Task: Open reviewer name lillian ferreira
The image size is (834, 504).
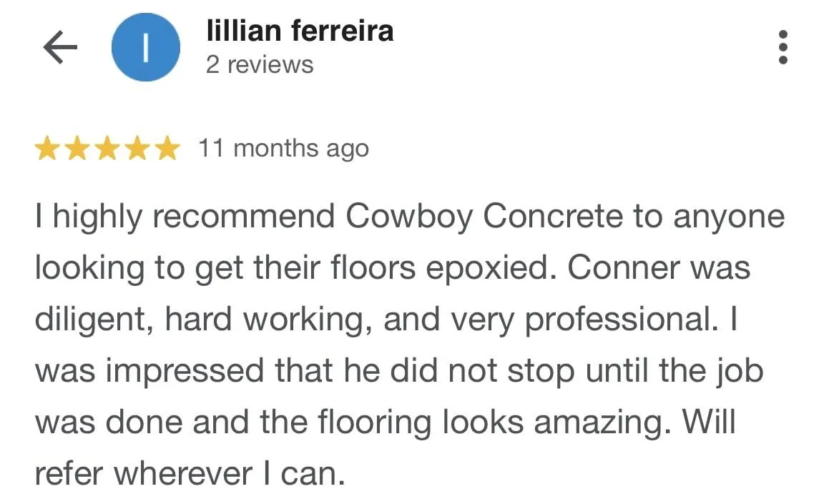Action: pyautogui.click(x=300, y=31)
